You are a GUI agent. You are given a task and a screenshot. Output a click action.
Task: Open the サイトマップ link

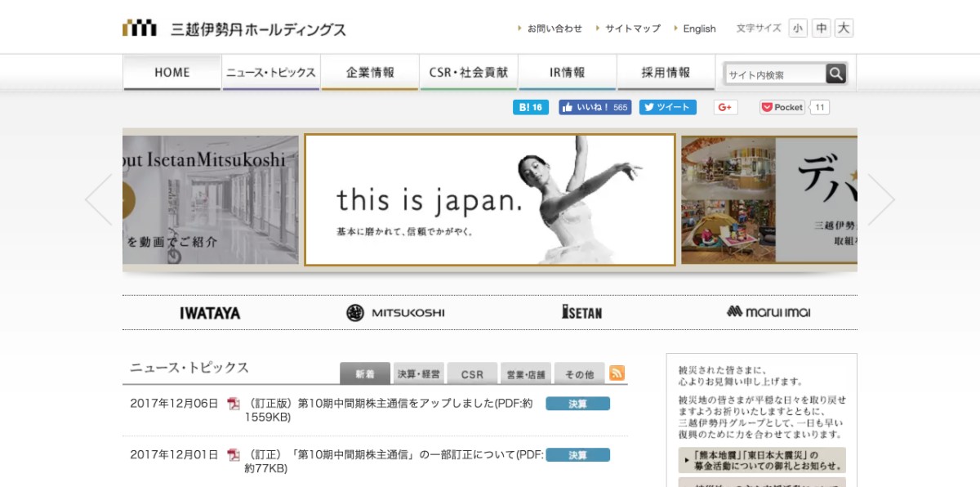tap(632, 29)
